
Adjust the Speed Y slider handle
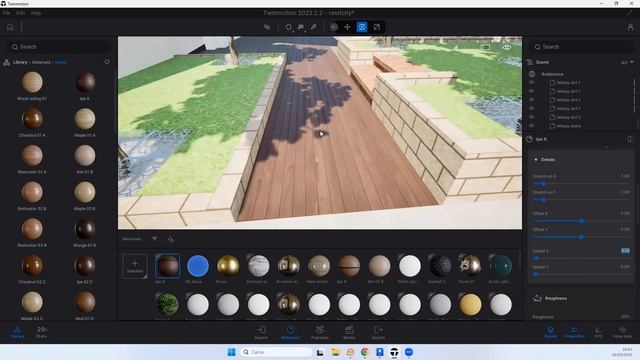pyautogui.click(x=536, y=274)
